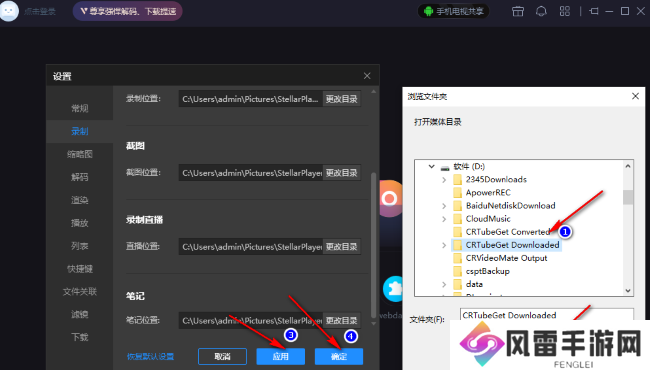Click Change Directory for screenshot location
Image resolution: width=650 pixels, height=370 pixels.
coord(342,173)
